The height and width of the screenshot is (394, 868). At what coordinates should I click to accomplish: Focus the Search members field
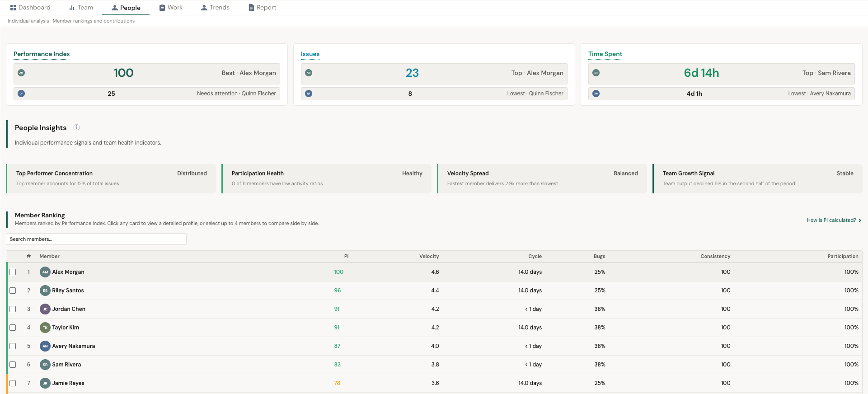[x=96, y=239]
